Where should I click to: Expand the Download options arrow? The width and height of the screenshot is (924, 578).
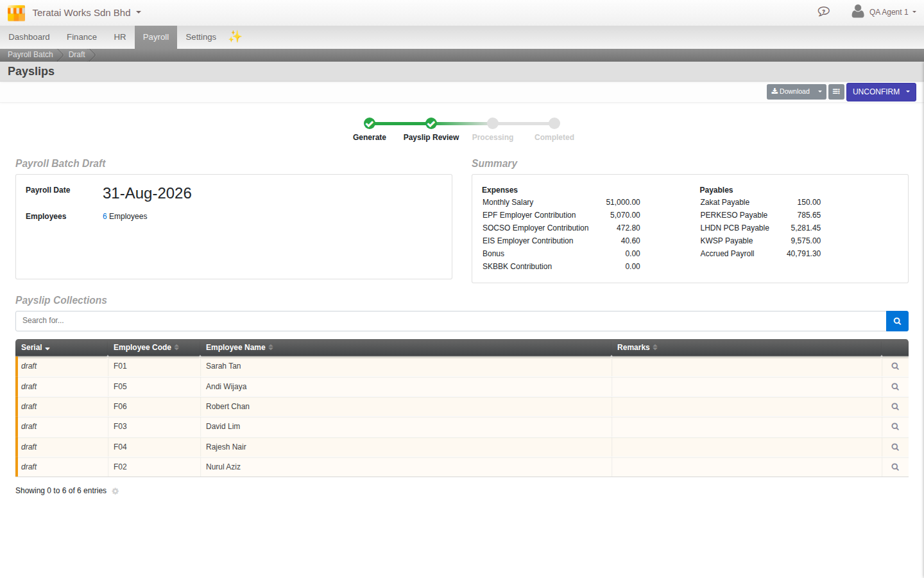[820, 92]
